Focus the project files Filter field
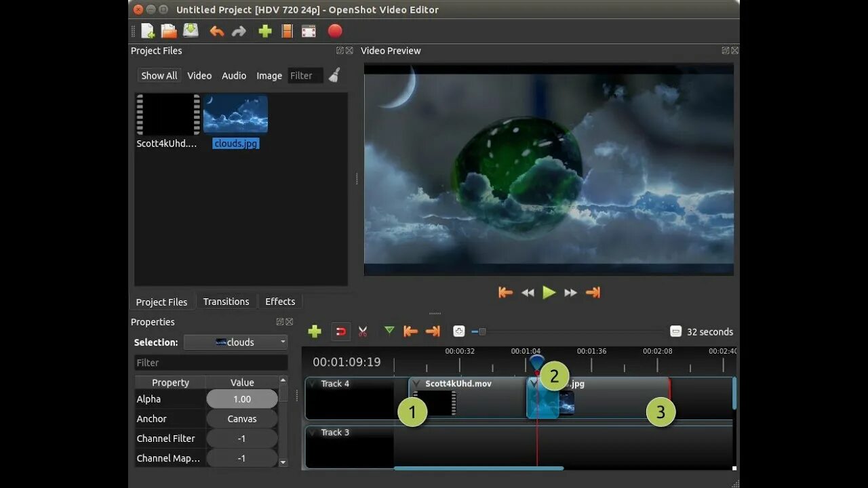This screenshot has width=868, height=488. [305, 76]
